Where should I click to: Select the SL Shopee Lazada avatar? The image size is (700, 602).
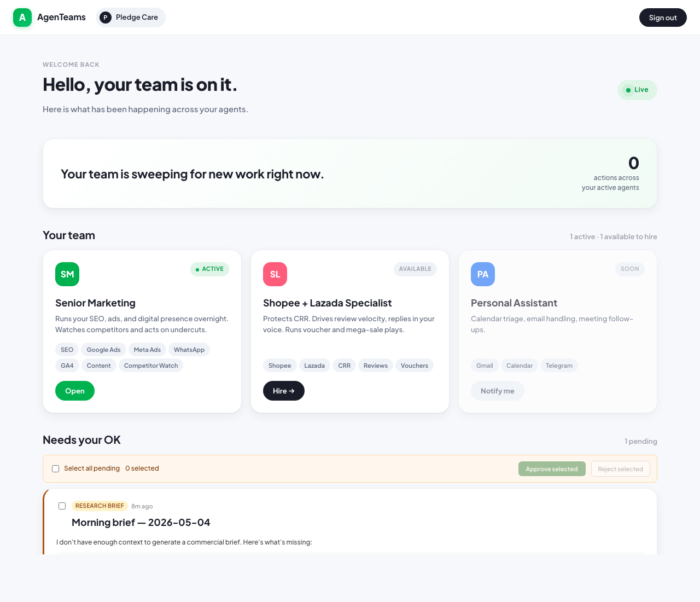pyautogui.click(x=275, y=274)
